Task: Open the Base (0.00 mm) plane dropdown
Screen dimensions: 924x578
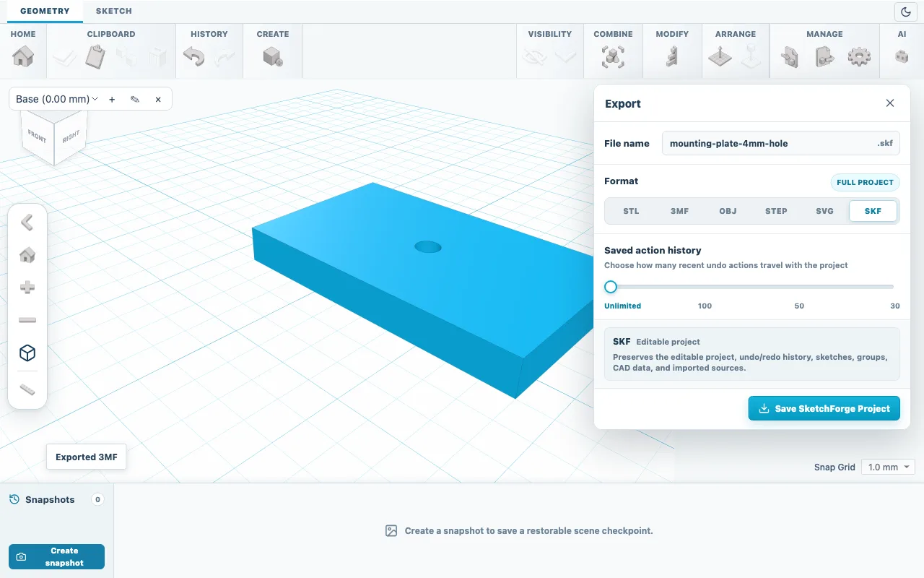Action: 57,99
